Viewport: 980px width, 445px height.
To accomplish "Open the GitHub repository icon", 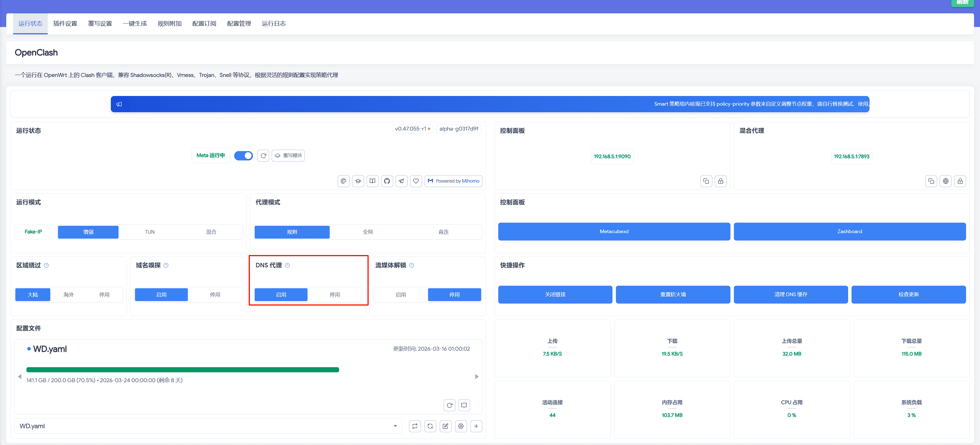I will [x=387, y=181].
